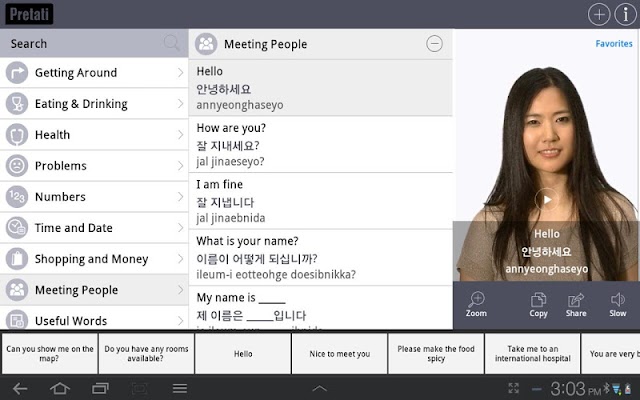Tap the plus icon in top bar
Image resolution: width=640 pixels, height=400 pixels.
coord(599,14)
